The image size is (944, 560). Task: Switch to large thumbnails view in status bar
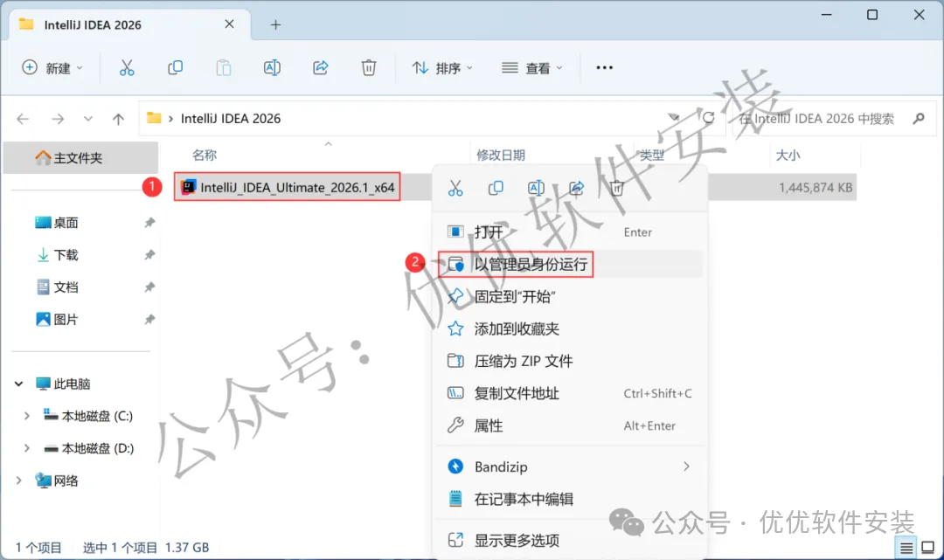(x=927, y=548)
